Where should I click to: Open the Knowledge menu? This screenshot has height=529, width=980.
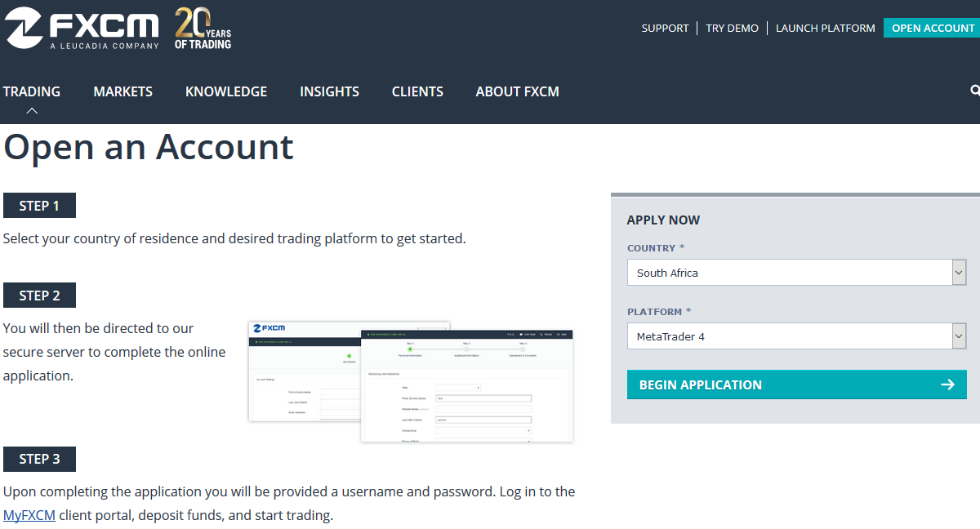[x=226, y=91]
